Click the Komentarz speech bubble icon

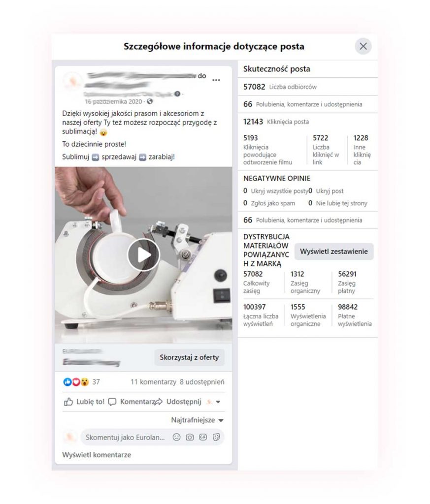pos(112,402)
